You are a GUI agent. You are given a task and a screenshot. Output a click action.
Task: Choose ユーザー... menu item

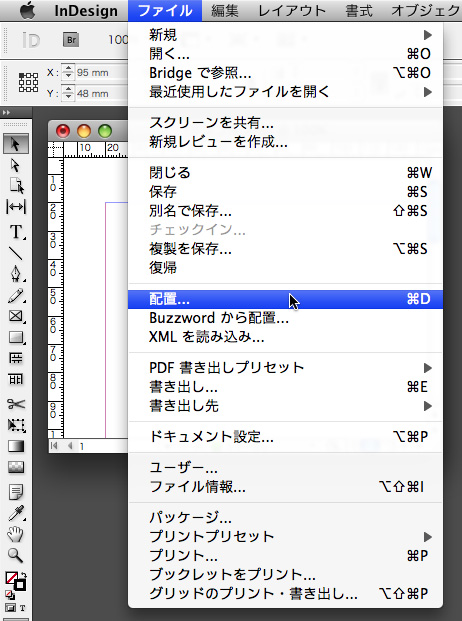(x=285, y=468)
